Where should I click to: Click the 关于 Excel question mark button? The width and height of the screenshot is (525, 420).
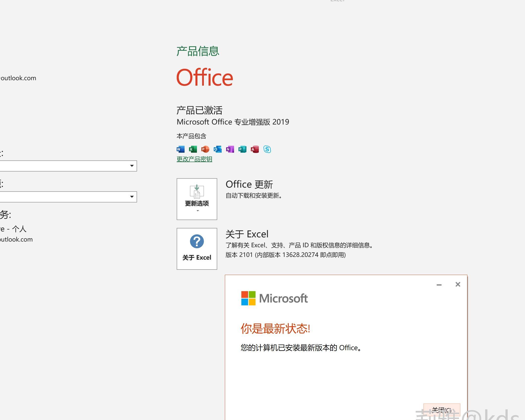(x=197, y=249)
